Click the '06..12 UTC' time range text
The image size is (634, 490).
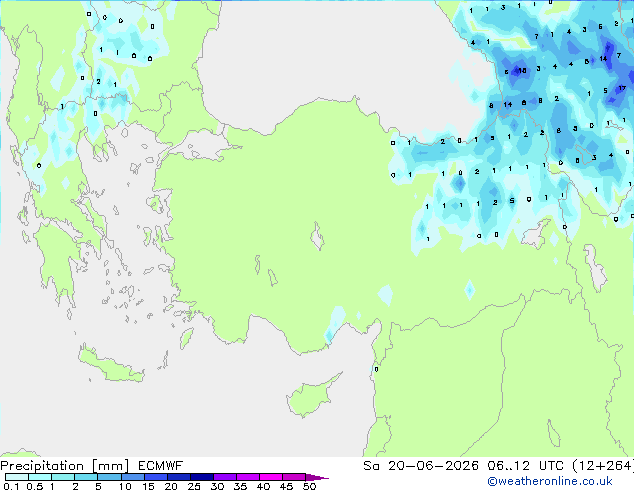point(525,466)
